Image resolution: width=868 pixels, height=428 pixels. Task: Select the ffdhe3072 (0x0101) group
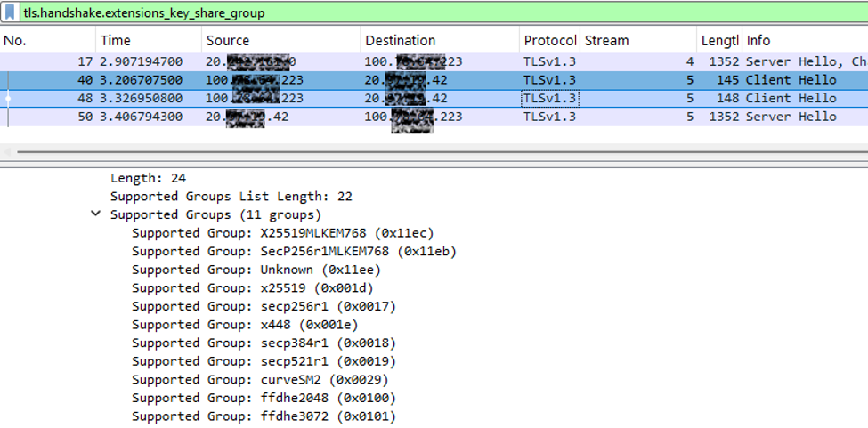(x=264, y=416)
